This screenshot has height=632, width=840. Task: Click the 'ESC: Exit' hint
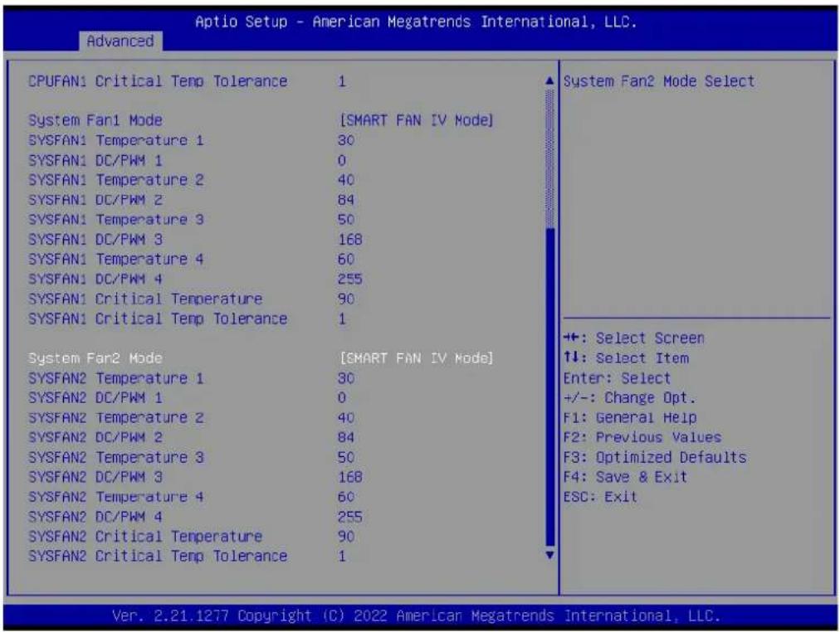[600, 497]
